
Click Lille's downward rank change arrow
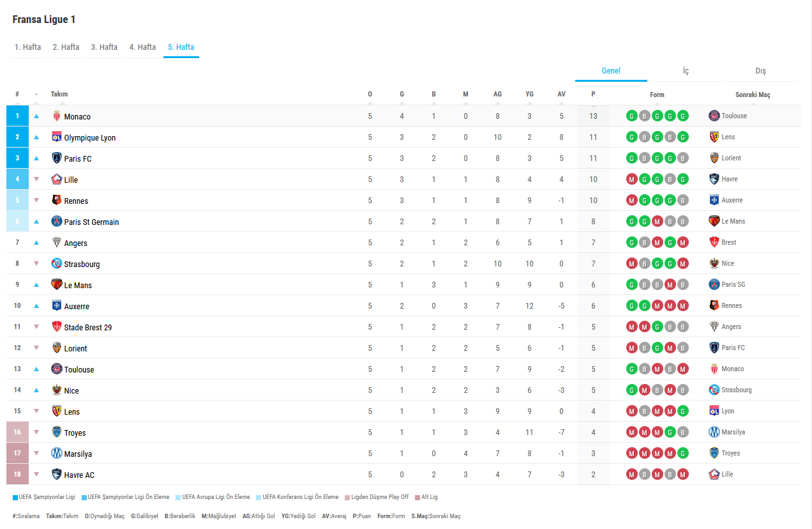(36, 180)
